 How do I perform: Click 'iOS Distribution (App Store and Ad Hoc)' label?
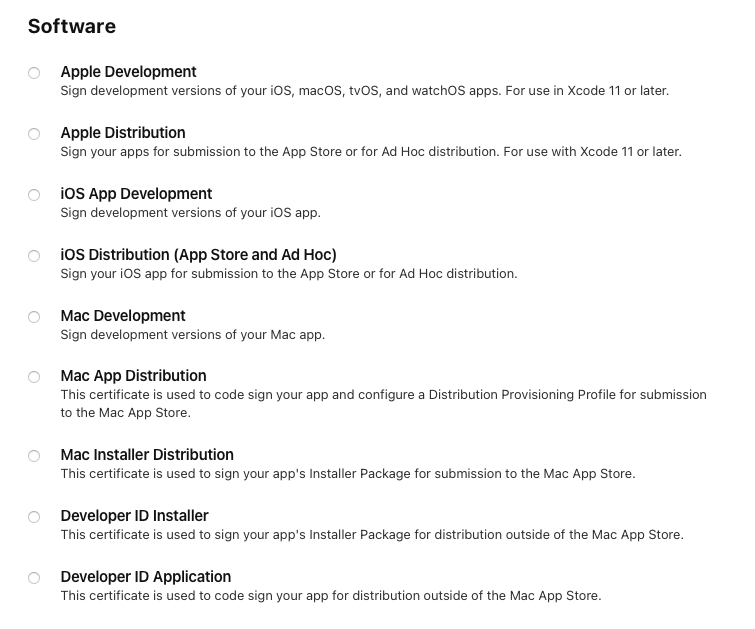click(x=198, y=255)
